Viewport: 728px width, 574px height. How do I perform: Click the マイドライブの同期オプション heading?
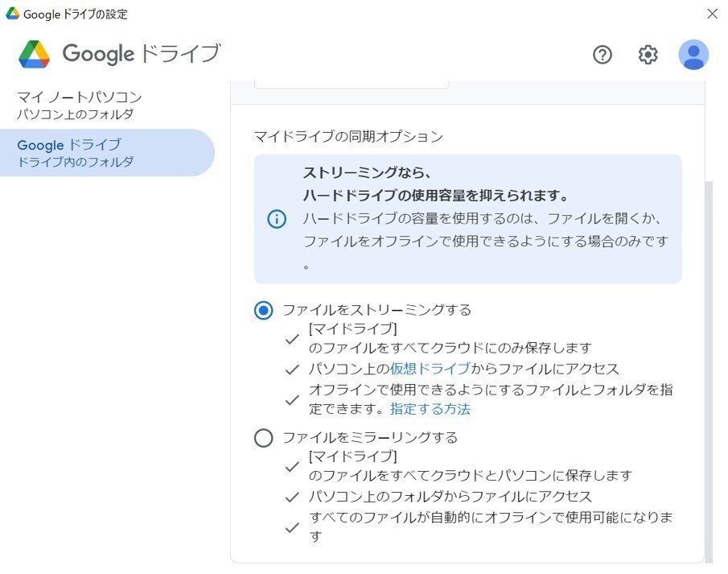click(x=348, y=137)
